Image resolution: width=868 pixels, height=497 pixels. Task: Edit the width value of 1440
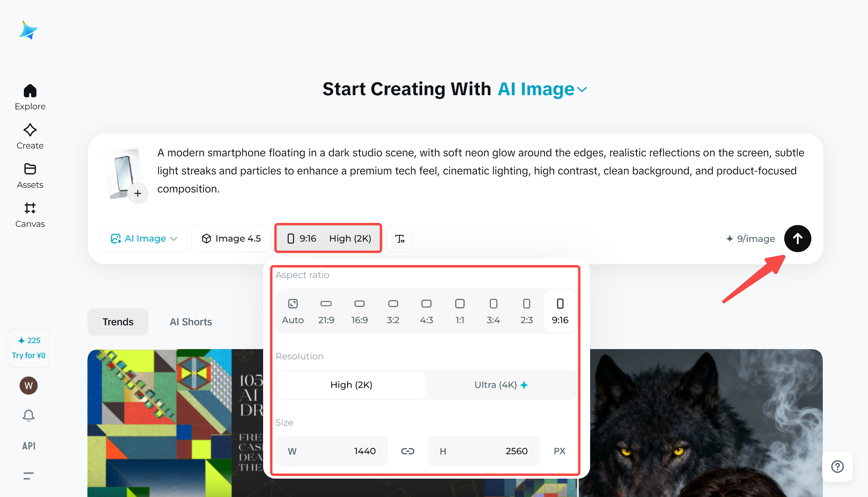click(x=365, y=451)
